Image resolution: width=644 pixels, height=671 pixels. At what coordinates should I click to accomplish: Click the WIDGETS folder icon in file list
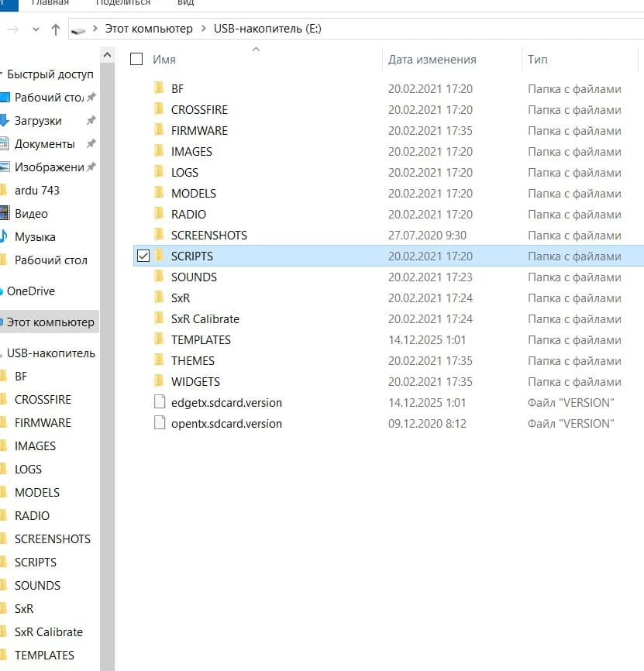coord(159,381)
